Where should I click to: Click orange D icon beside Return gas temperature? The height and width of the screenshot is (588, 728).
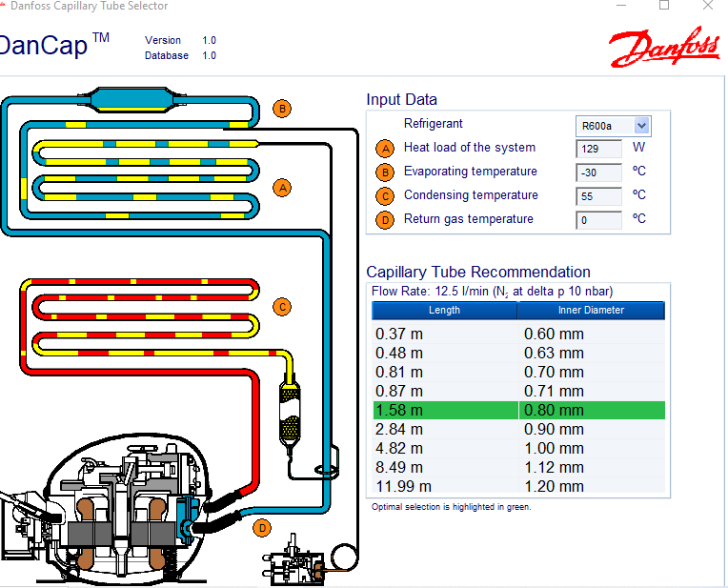(x=385, y=220)
